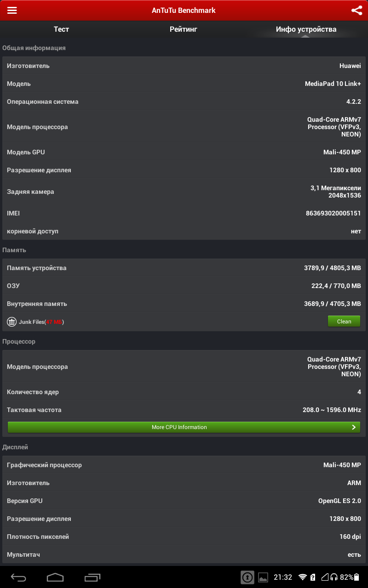The height and width of the screenshot is (588, 368).
Task: Click the green Clean button
Action: coord(344,322)
